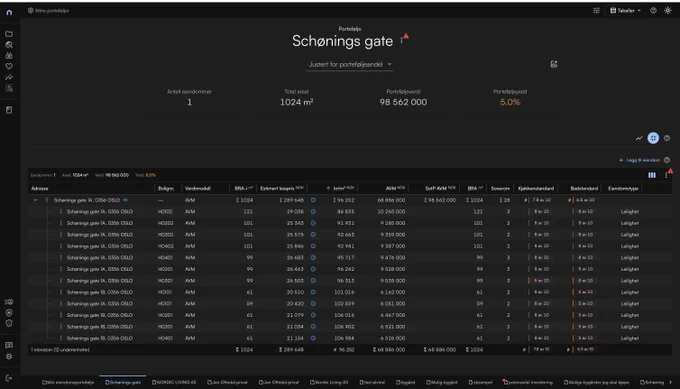Open the filter settings icon in the top bar
680x389 pixels.
tap(596, 10)
